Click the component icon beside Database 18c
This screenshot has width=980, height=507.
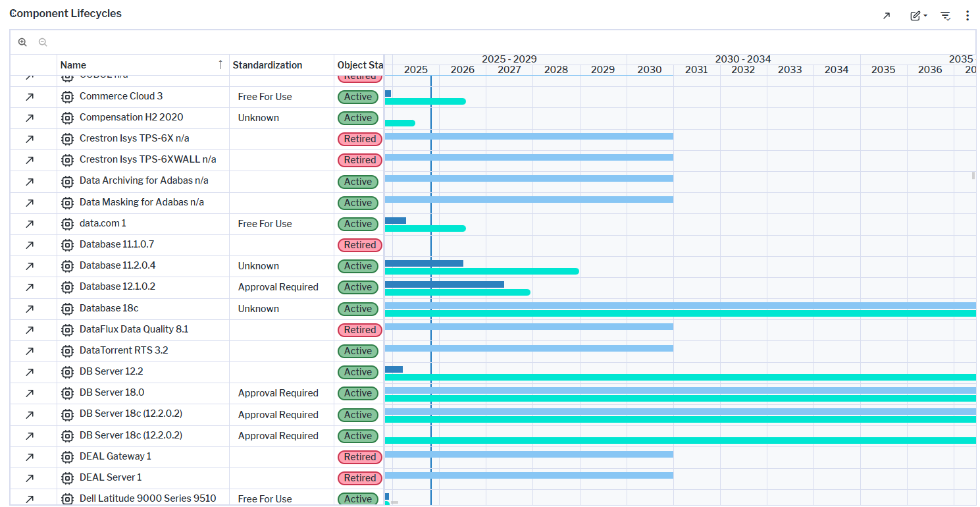tap(67, 308)
